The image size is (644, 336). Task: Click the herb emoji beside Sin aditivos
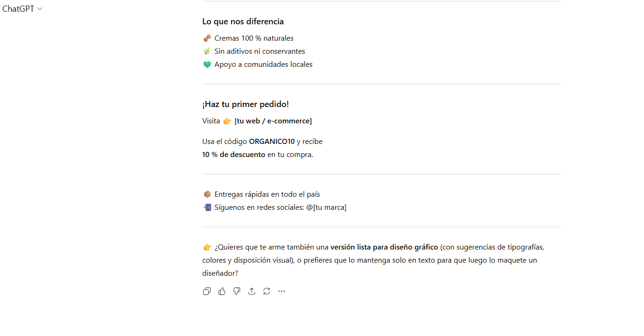click(207, 51)
